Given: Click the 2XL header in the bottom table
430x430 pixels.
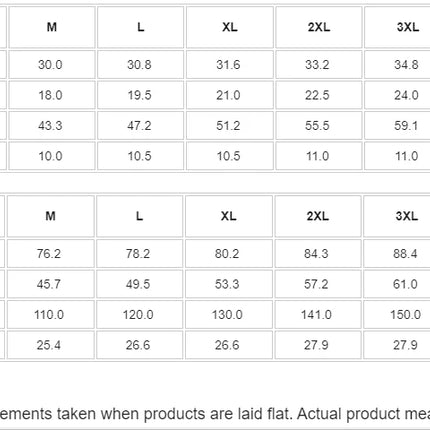Looking at the screenshot, I should [318, 216].
